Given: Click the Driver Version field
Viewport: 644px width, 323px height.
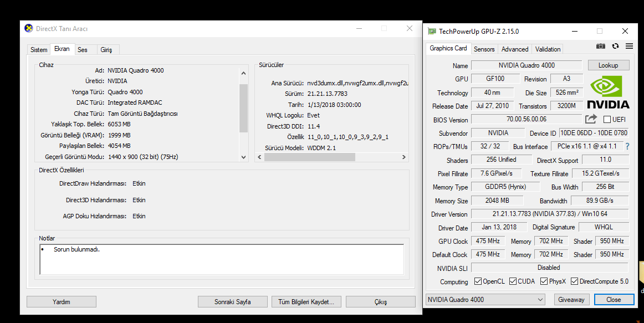Looking at the screenshot, I should pyautogui.click(x=550, y=214).
